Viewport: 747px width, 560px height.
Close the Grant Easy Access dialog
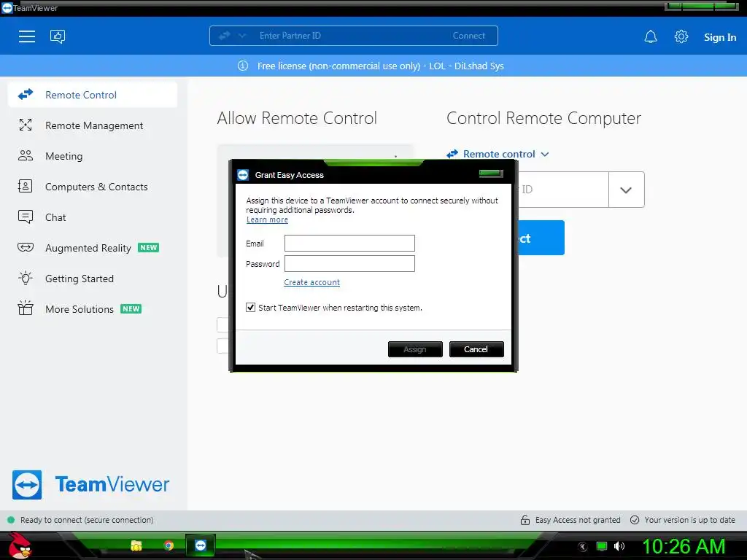pyautogui.click(x=491, y=174)
